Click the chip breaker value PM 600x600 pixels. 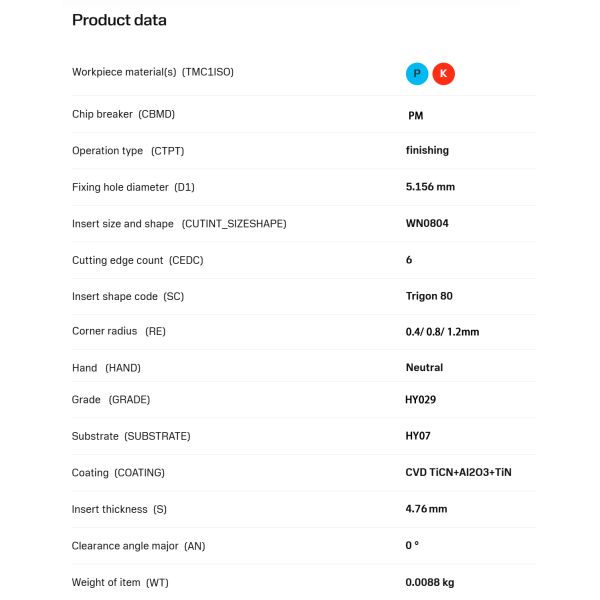(x=416, y=116)
